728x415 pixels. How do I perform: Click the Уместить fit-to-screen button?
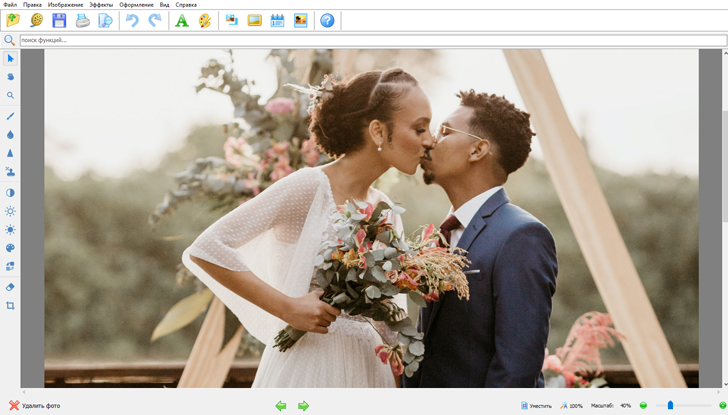click(536, 405)
